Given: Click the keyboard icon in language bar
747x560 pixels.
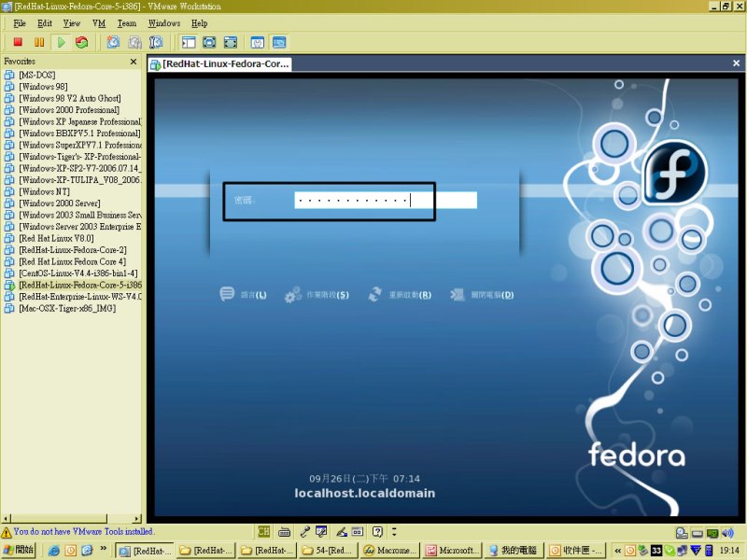Looking at the screenshot, I should [x=285, y=531].
